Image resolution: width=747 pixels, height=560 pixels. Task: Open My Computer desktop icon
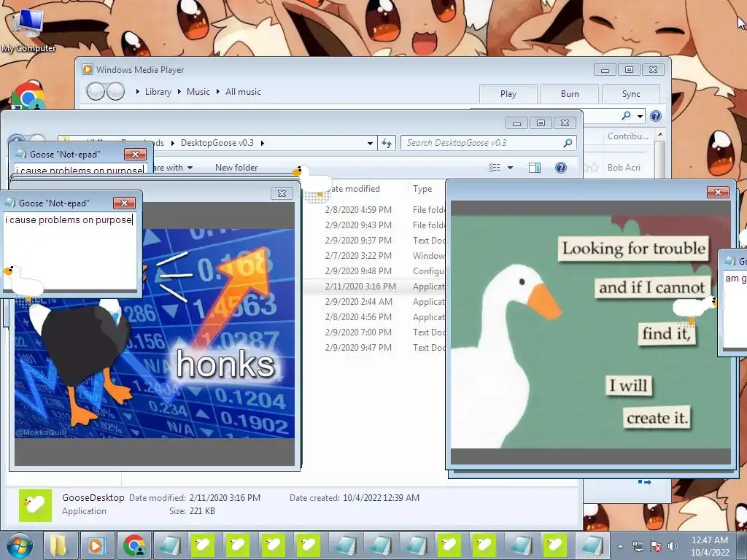click(28, 29)
